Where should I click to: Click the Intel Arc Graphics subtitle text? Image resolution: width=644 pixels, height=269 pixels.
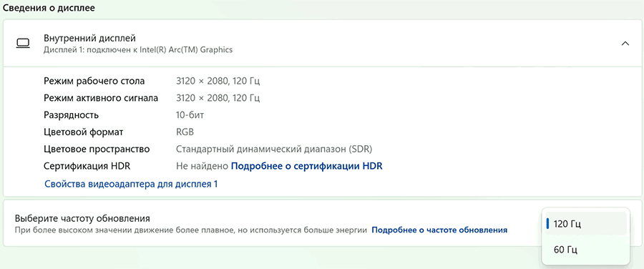pos(138,49)
